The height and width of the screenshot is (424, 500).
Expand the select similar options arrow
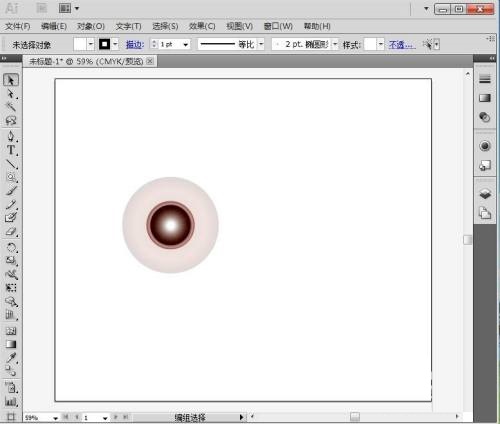click(436, 44)
